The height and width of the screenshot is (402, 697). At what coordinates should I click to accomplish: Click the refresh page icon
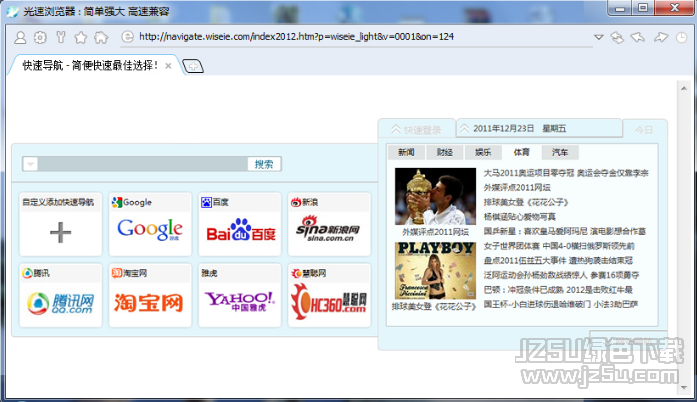617,37
